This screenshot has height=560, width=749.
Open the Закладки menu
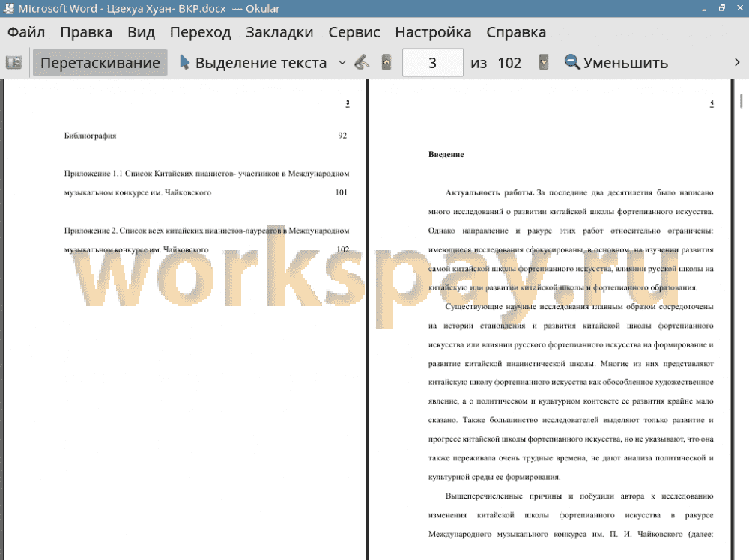(x=279, y=32)
